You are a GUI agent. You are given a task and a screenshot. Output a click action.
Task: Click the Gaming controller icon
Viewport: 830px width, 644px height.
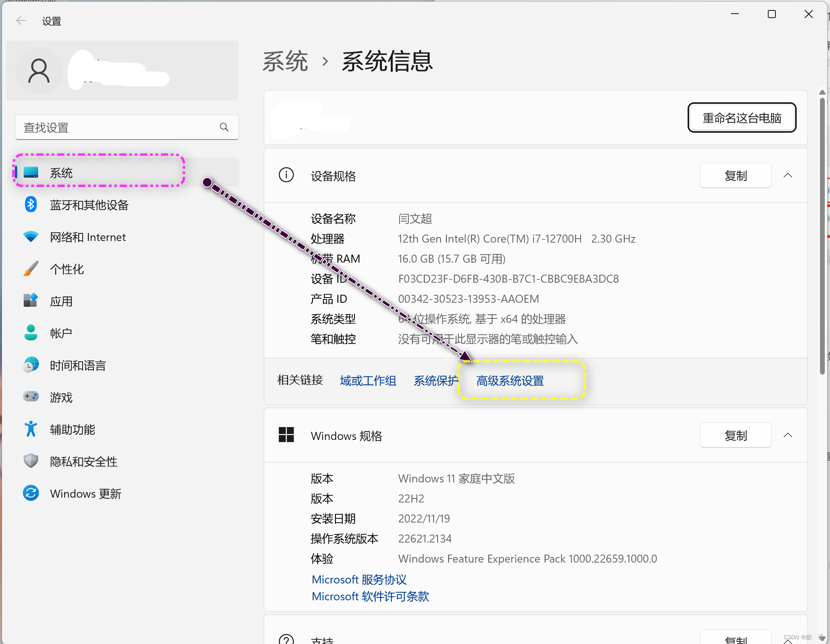(x=30, y=397)
